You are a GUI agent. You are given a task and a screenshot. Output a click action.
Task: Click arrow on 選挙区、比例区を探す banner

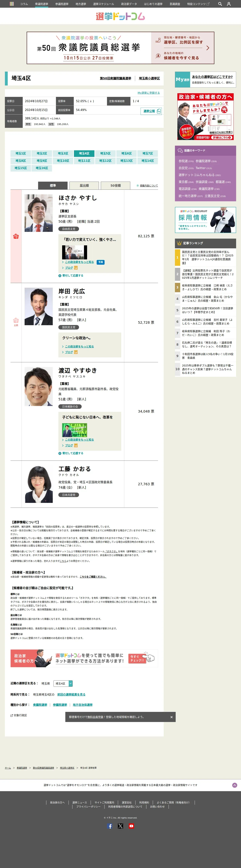[208, 48]
